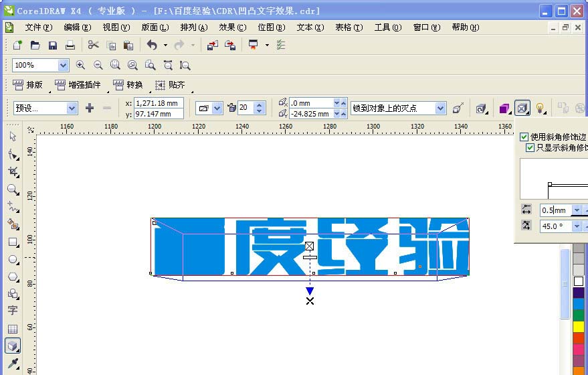This screenshot has height=375, width=588.
Task: Open vanishing point 锁到对象上的灭点 dropdown
Action: pyautogui.click(x=440, y=108)
